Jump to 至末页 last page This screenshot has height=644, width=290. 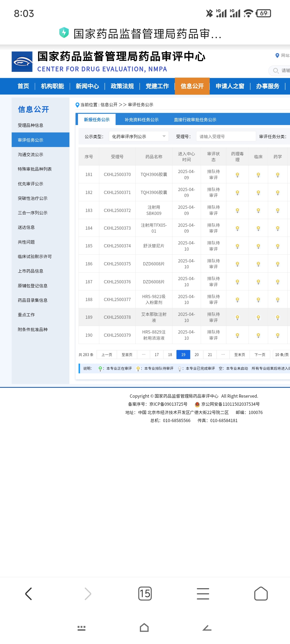click(240, 355)
